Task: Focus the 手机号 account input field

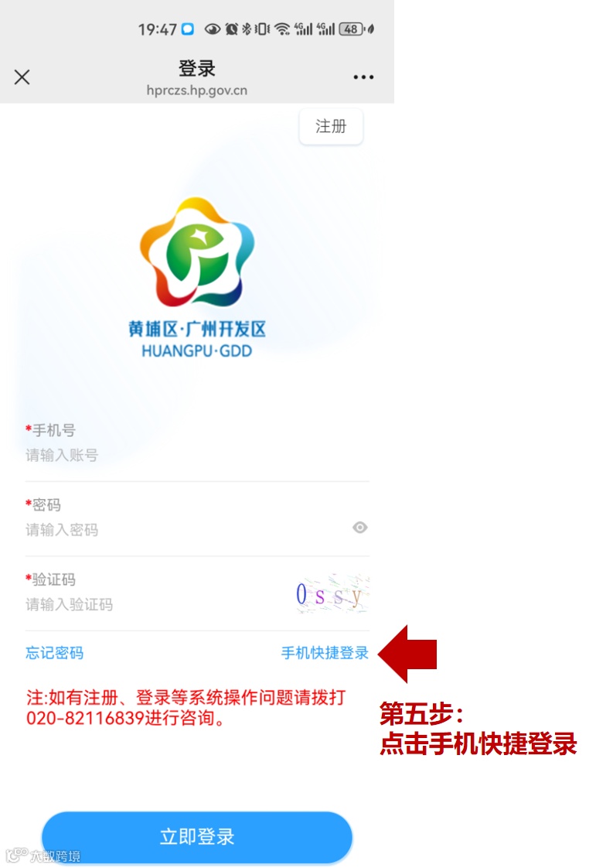Action: [x=197, y=455]
